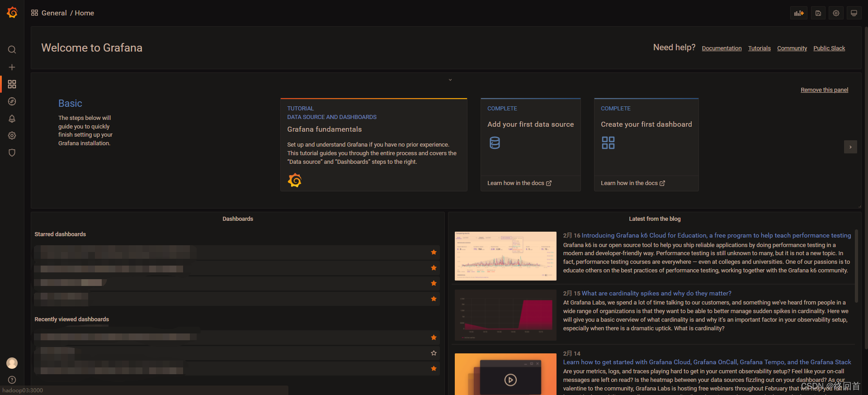
Task: Click the cardinality spike chart thumbnail
Action: pyautogui.click(x=505, y=315)
